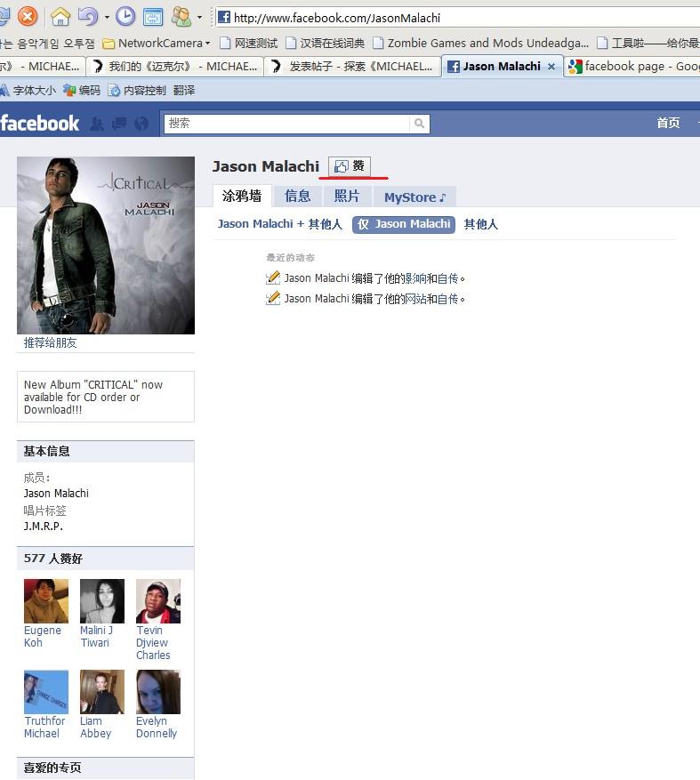This screenshot has height=780, width=700.
Task: Click the users toolbar icon
Action: coord(181,17)
